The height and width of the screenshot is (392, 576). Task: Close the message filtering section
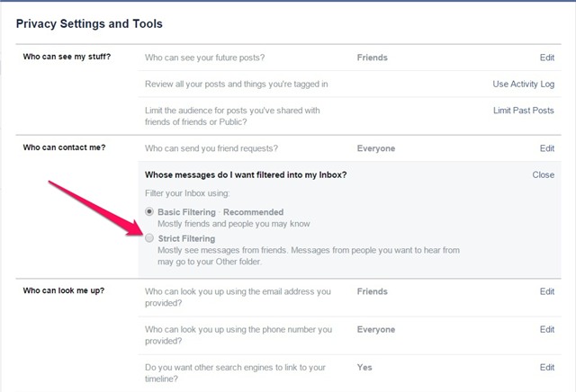click(x=543, y=174)
